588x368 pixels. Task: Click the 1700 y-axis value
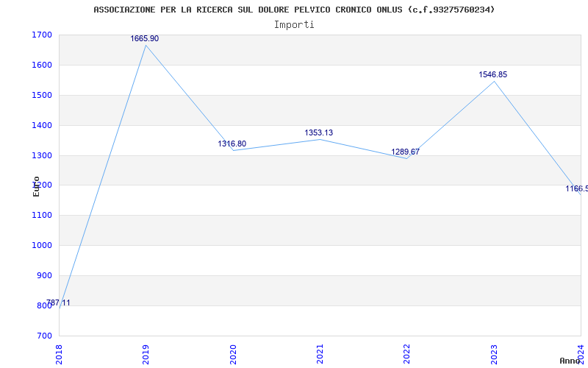42,35
